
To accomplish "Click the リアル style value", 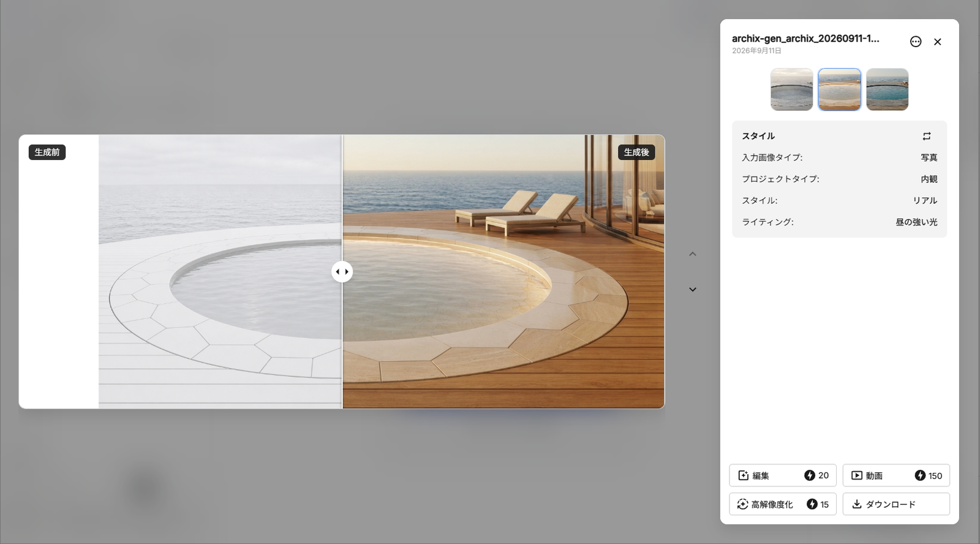I will [925, 200].
